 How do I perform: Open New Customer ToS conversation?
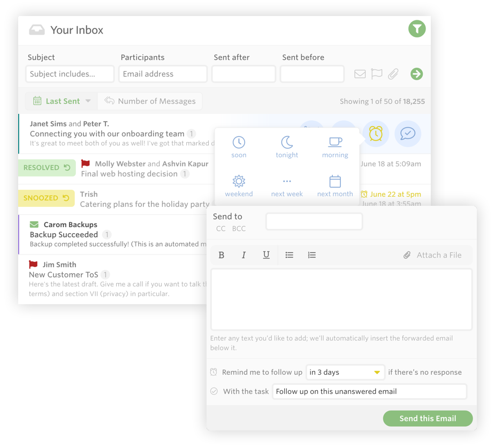pos(64,275)
